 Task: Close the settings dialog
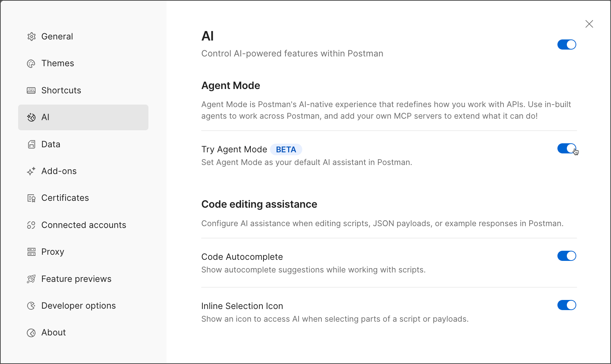589,24
